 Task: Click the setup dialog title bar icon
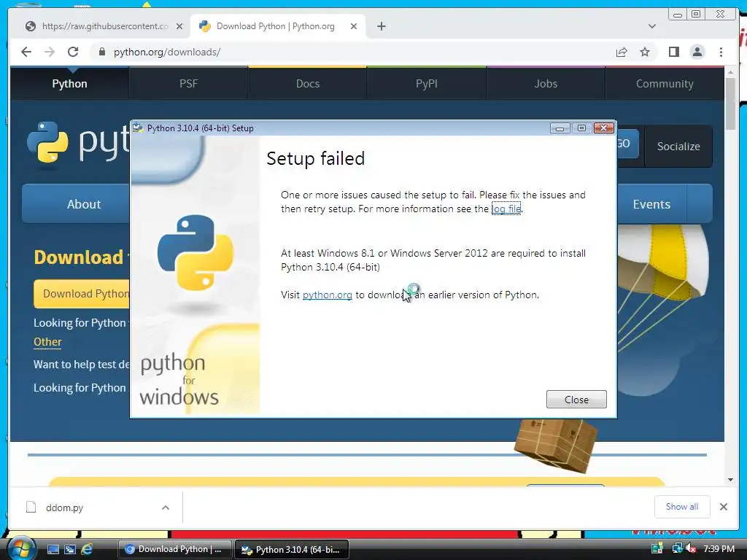(x=138, y=128)
